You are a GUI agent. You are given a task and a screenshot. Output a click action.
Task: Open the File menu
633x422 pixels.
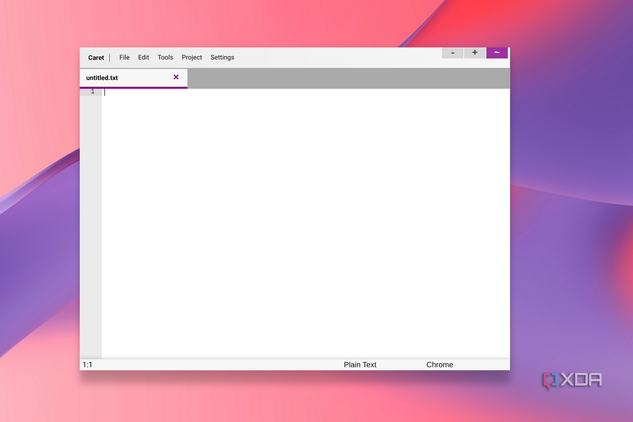point(124,57)
